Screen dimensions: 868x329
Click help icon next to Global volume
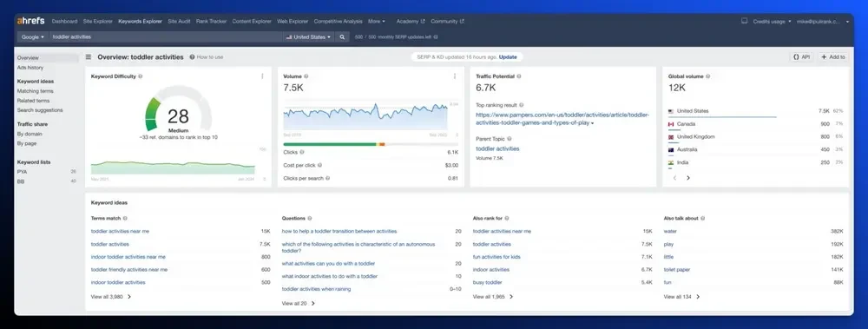pos(708,76)
